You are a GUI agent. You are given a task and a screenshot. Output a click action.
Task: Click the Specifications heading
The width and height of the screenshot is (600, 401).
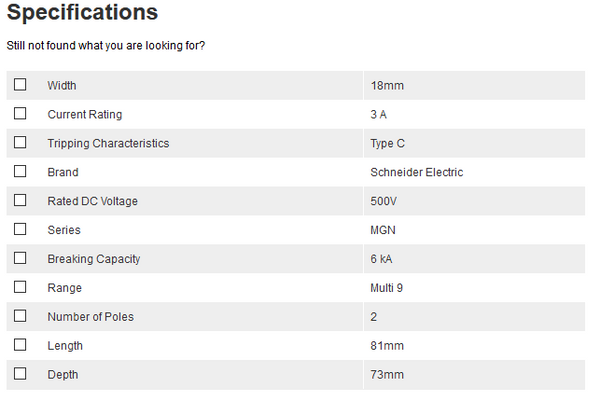pyautogui.click(x=82, y=13)
